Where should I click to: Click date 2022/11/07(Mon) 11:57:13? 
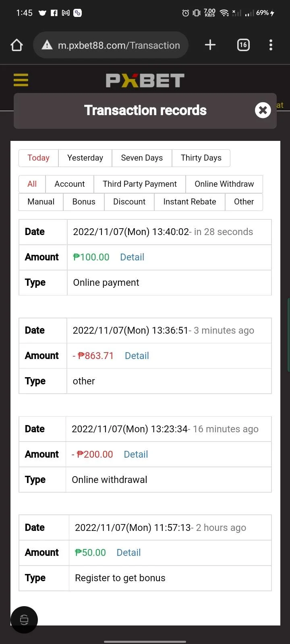pos(133,528)
